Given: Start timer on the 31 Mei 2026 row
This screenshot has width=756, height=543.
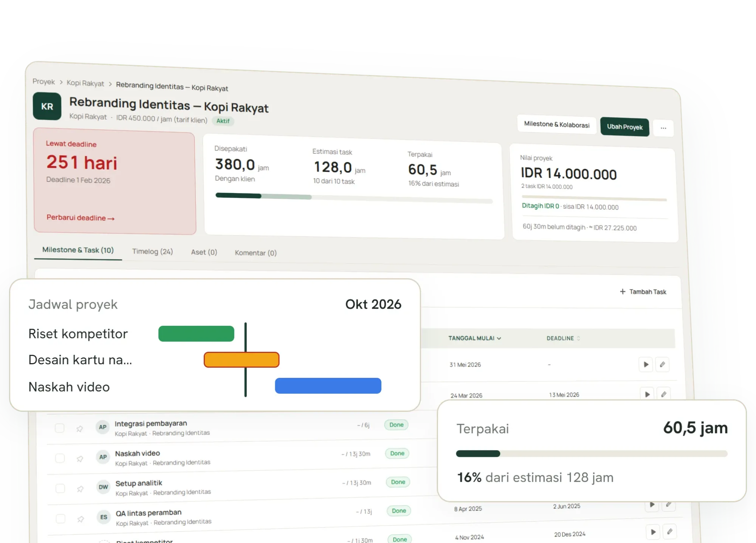Looking at the screenshot, I should [x=646, y=365].
